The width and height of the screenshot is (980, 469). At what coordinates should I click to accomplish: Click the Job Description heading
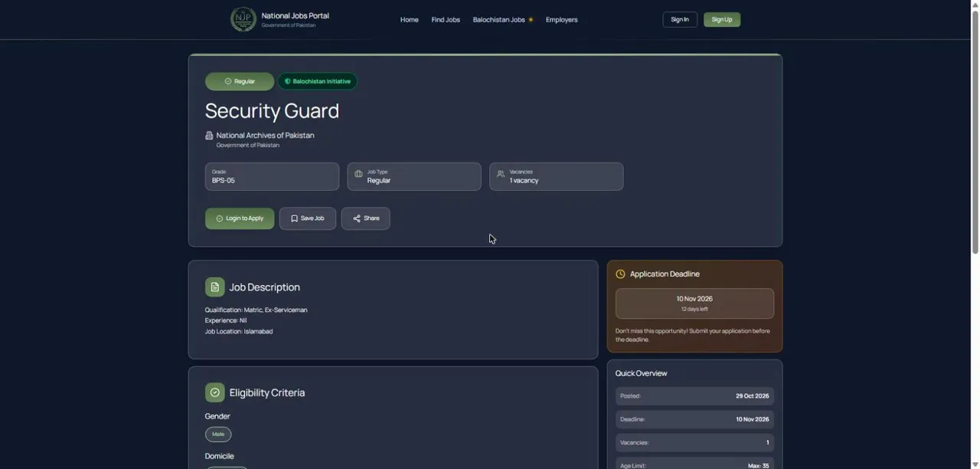265,287
